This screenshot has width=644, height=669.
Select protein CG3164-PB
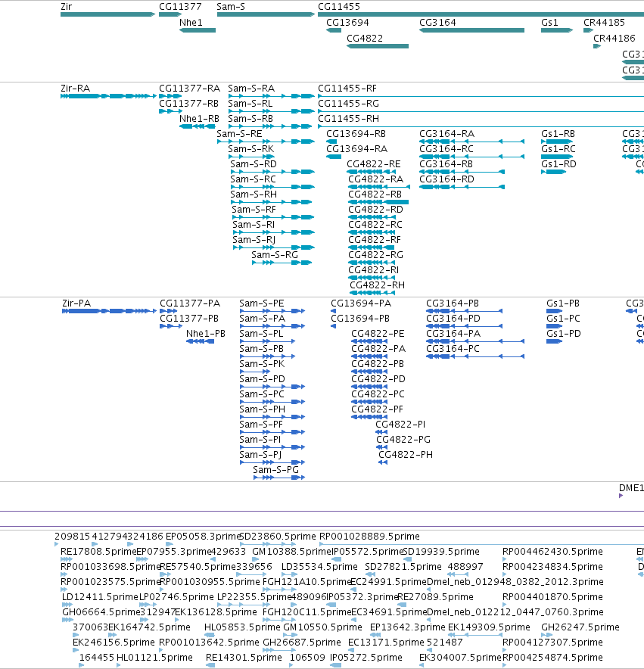pos(453,303)
